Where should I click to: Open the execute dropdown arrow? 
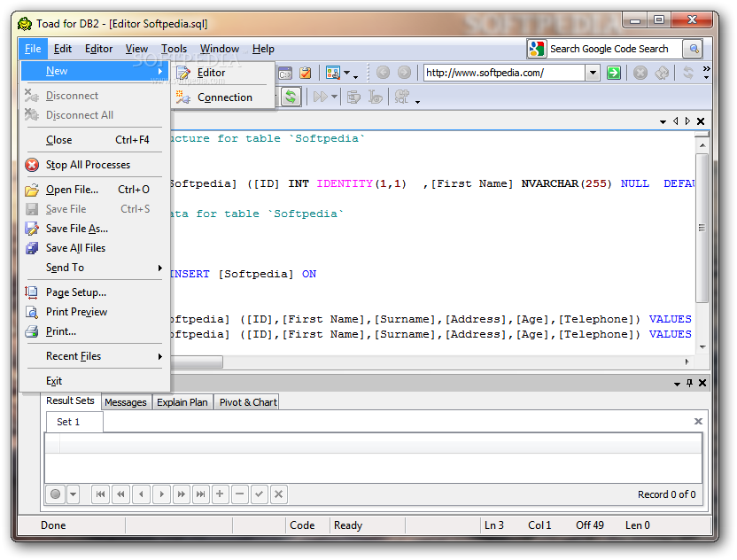click(334, 97)
